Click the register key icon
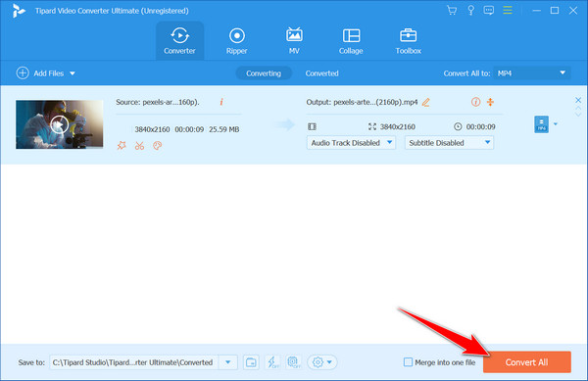 [470, 10]
